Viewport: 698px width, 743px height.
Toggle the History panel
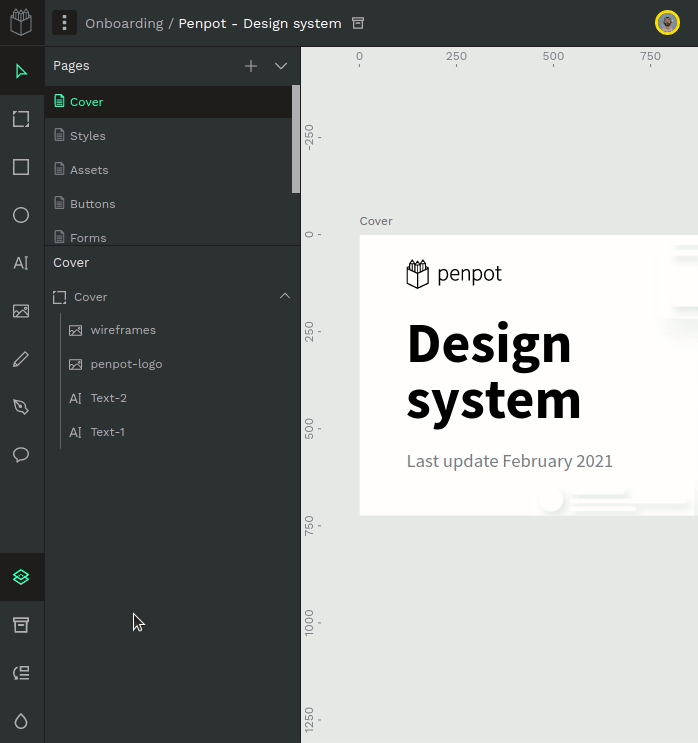[21, 673]
